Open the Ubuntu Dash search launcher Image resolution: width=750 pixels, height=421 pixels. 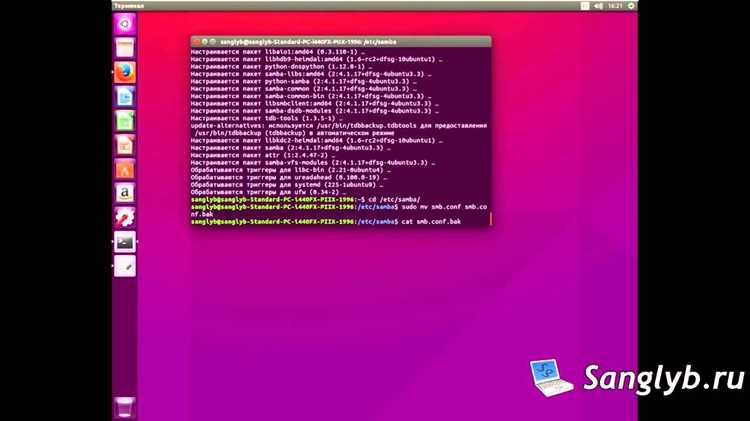(x=125, y=23)
